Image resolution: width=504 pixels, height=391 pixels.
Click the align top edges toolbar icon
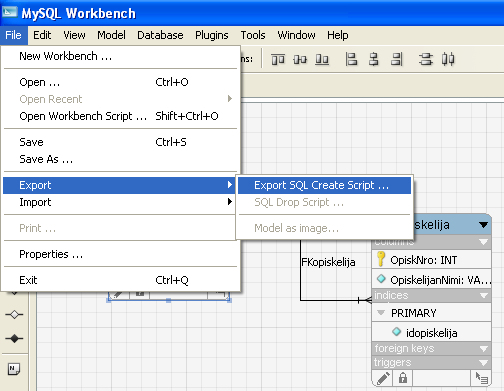(x=278, y=60)
